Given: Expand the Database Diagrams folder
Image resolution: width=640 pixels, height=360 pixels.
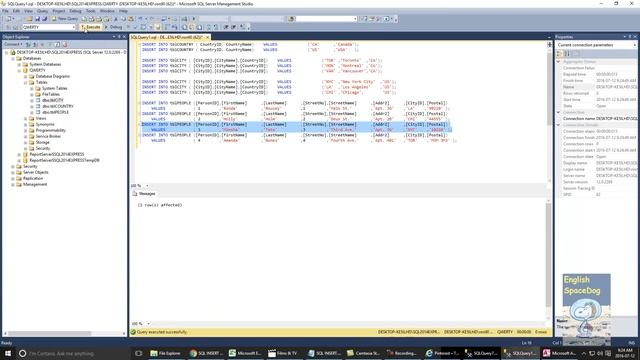Looking at the screenshot, I should coord(25,76).
